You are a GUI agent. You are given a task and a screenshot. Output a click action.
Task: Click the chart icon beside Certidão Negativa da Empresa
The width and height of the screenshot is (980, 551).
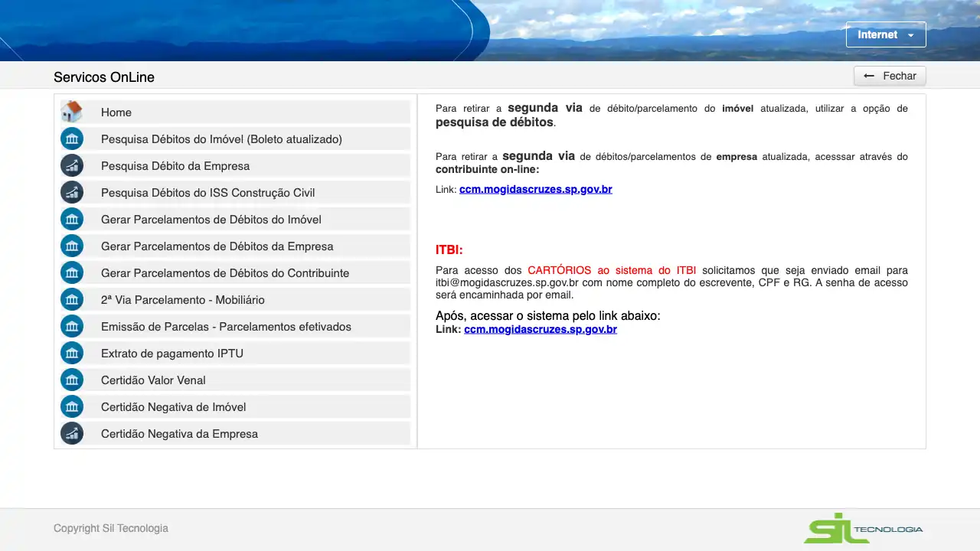coord(72,433)
